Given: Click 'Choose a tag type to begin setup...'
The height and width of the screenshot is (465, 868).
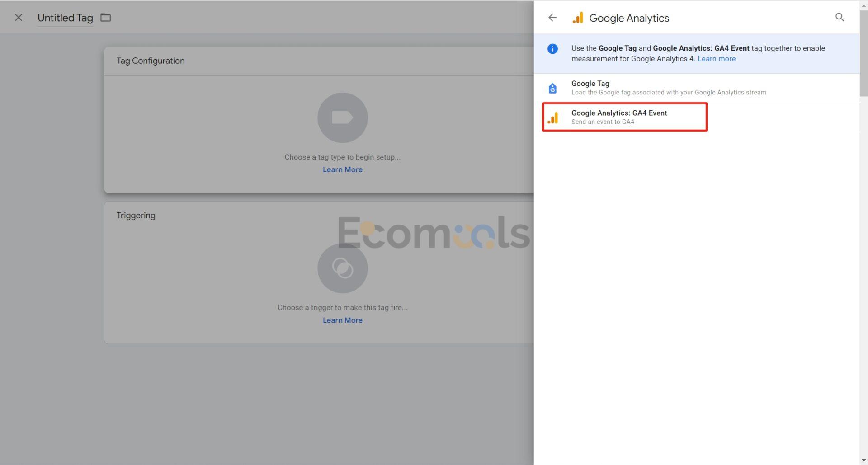Looking at the screenshot, I should click(x=342, y=157).
